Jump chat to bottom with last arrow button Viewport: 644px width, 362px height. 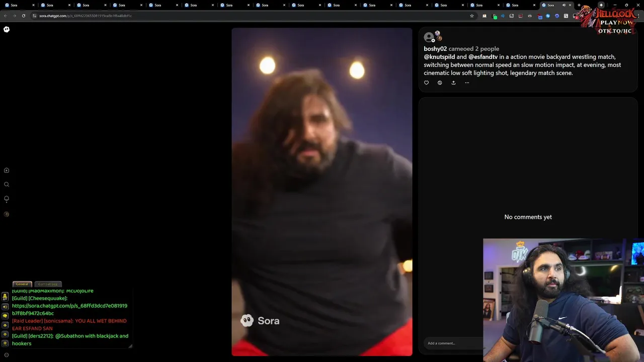point(5,343)
